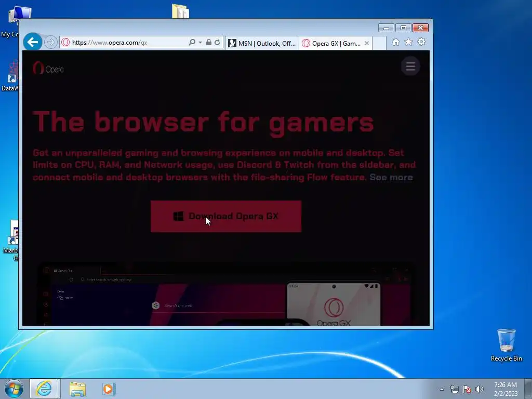Screen dimensions: 532x399
Task: Refresh the page with the reload icon
Action: (217, 43)
